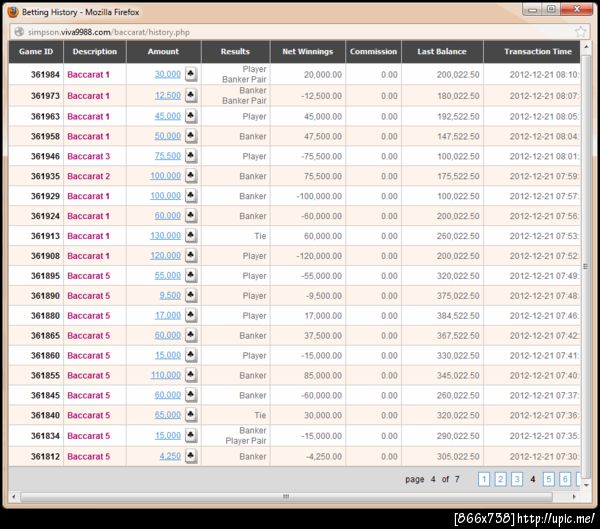This screenshot has height=529, width=600.
Task: Select net winnings value -4,250.00
Action: pos(324,456)
